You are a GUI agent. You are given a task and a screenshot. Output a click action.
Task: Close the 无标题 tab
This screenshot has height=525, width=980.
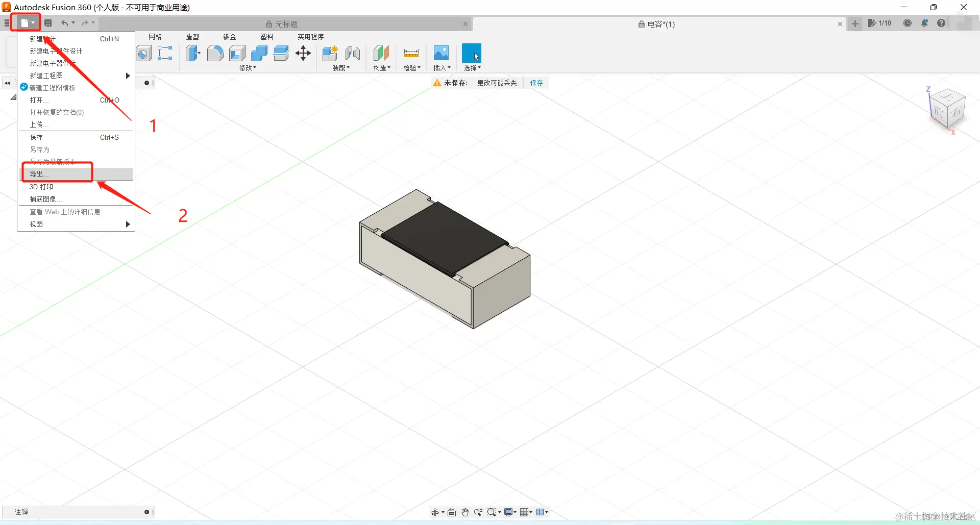click(465, 24)
